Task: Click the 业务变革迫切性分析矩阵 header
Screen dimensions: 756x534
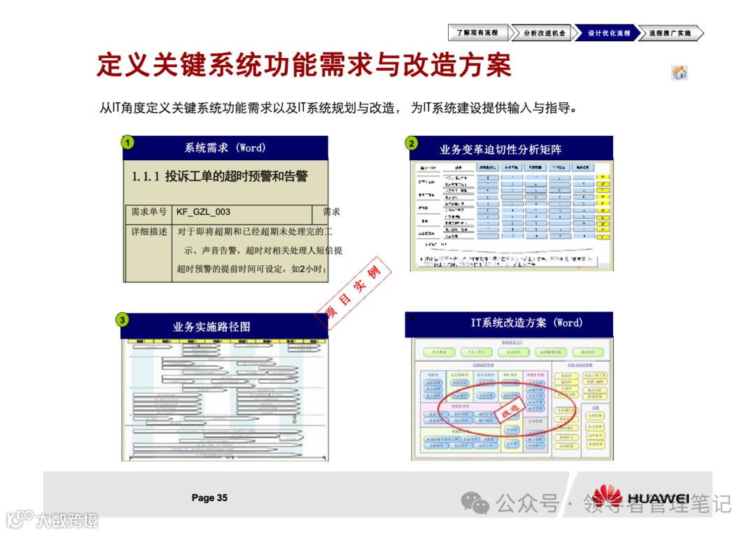Action: click(x=512, y=148)
